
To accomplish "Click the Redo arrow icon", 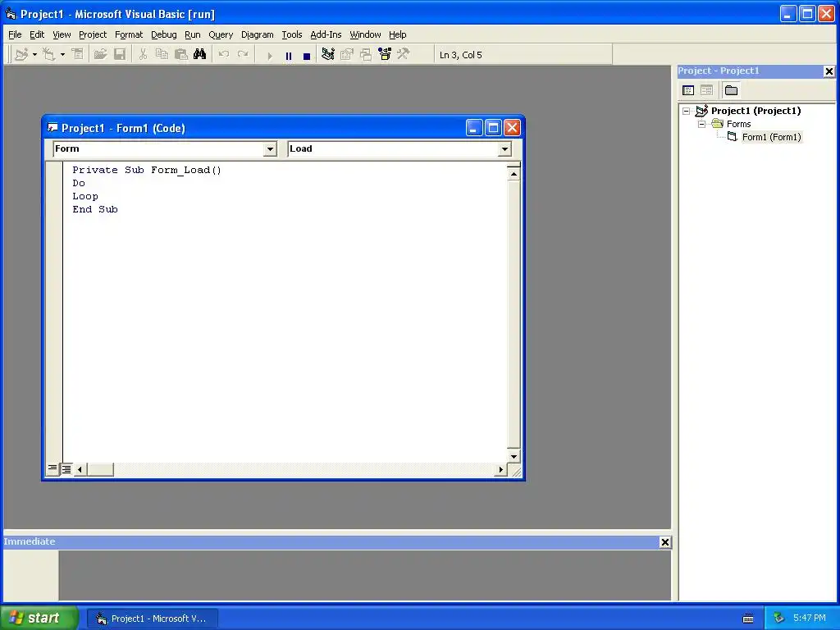I will (243, 55).
